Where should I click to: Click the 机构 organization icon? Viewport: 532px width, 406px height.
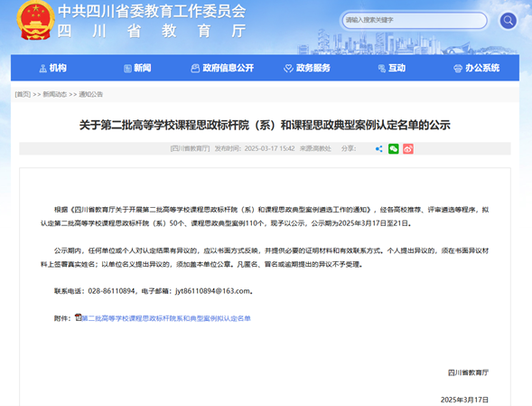click(43, 69)
